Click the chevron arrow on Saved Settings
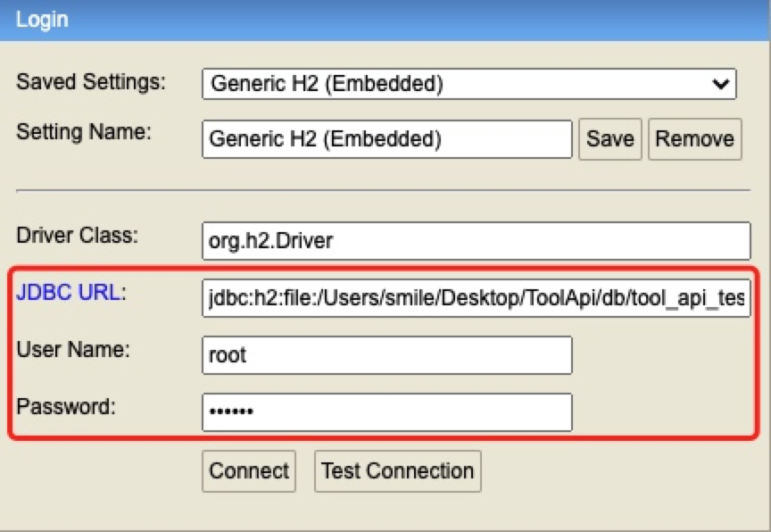This screenshot has height=532, width=771. pos(720,85)
